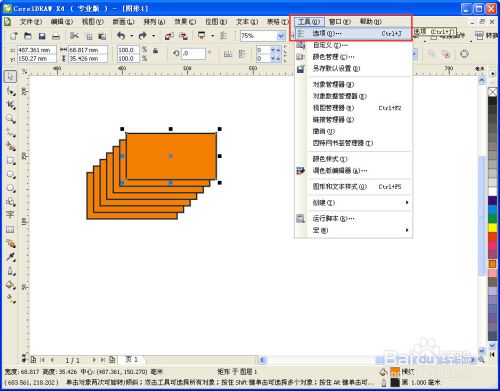
Task: Open the Undo history dropdown arrow
Action: (x=132, y=36)
